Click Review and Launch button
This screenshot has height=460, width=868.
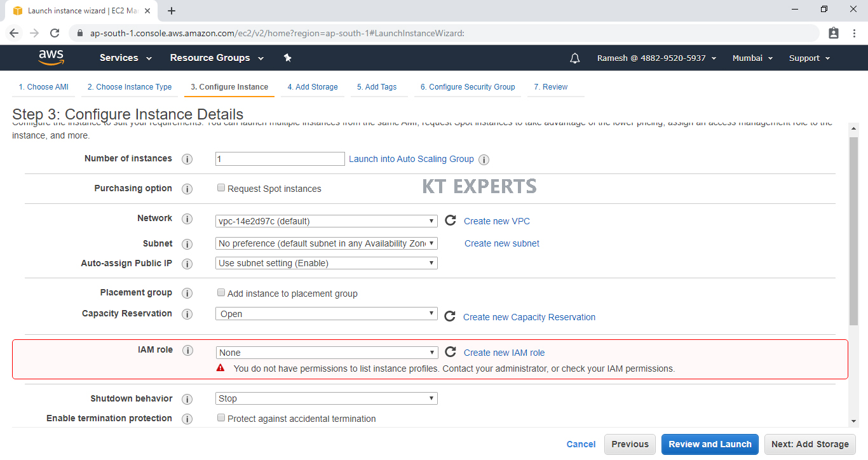click(x=710, y=444)
